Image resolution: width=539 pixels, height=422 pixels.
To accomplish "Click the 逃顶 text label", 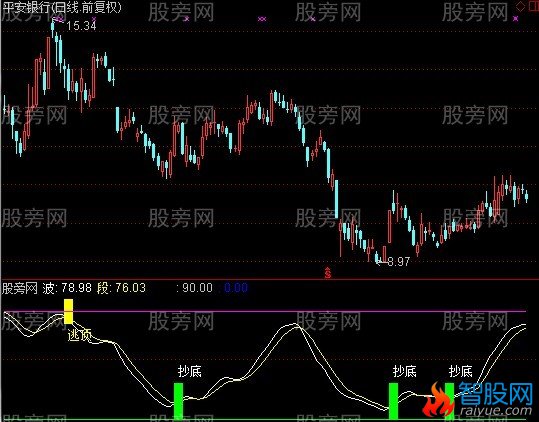I will click(x=79, y=335).
